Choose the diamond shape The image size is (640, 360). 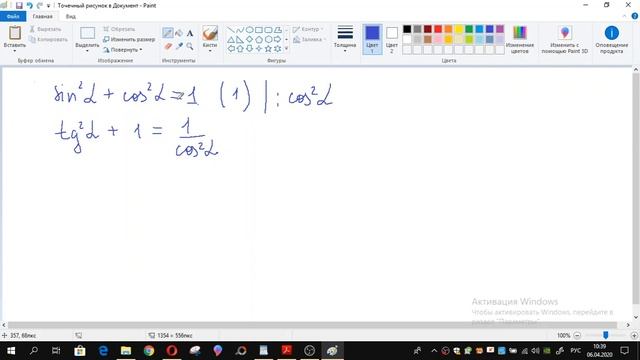coord(249,39)
